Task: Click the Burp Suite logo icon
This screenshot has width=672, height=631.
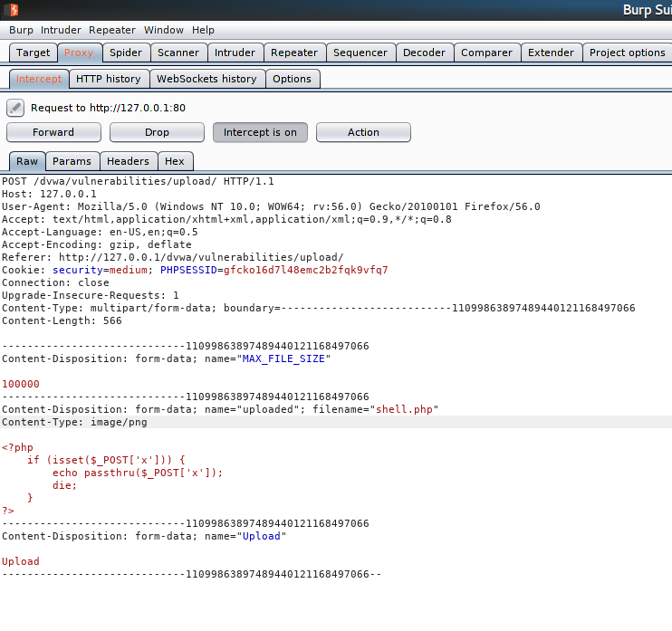Action: tap(13, 9)
